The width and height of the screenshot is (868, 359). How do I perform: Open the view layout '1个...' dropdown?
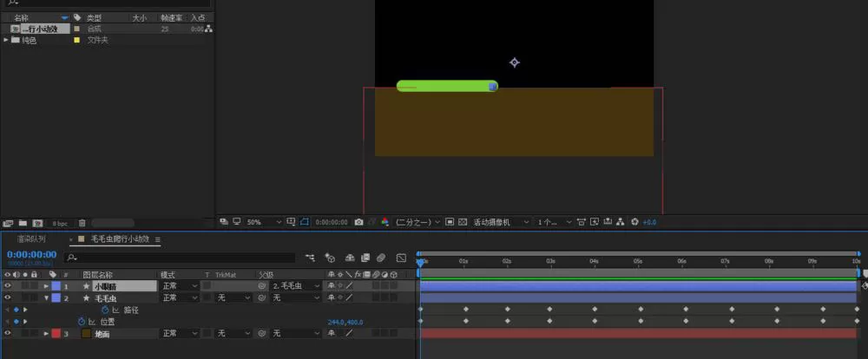click(555, 222)
